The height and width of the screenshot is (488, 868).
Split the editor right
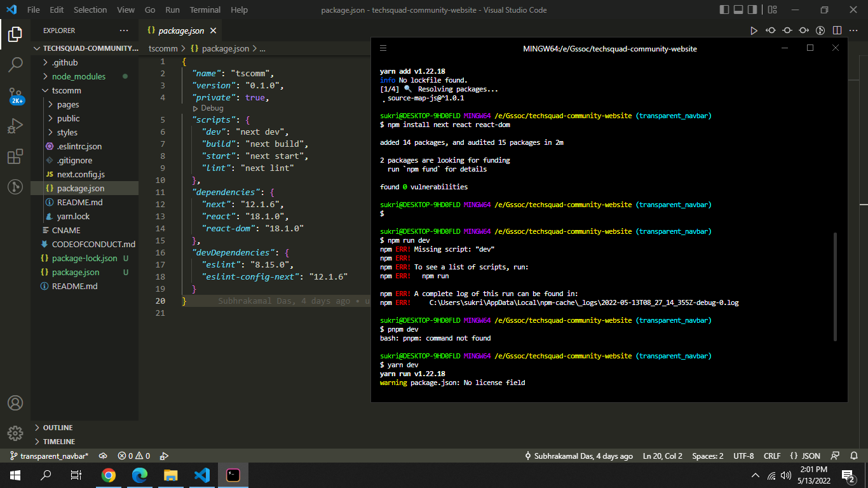837,30
